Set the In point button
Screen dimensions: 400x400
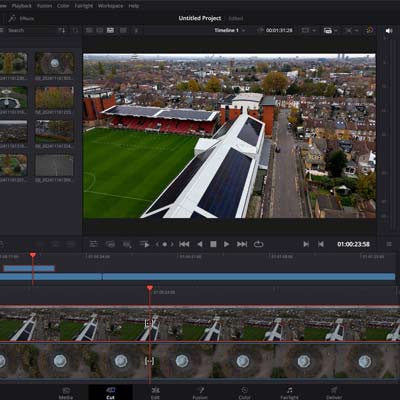tap(306, 244)
